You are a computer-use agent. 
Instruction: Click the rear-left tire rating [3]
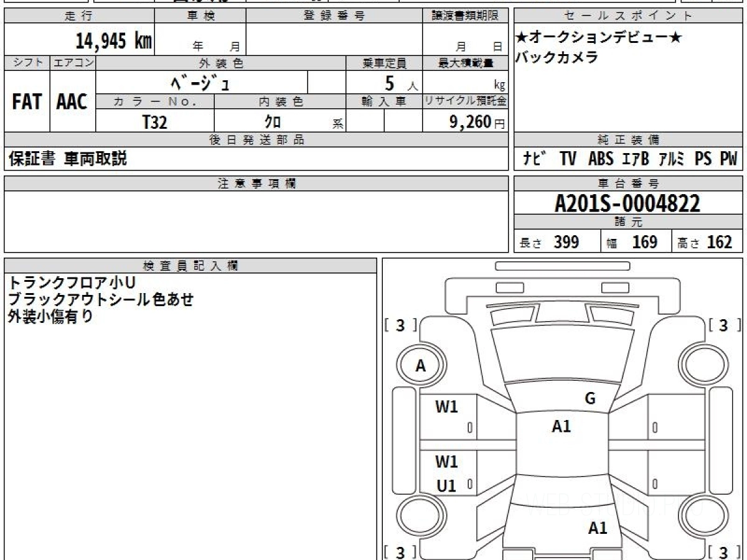pos(401,551)
